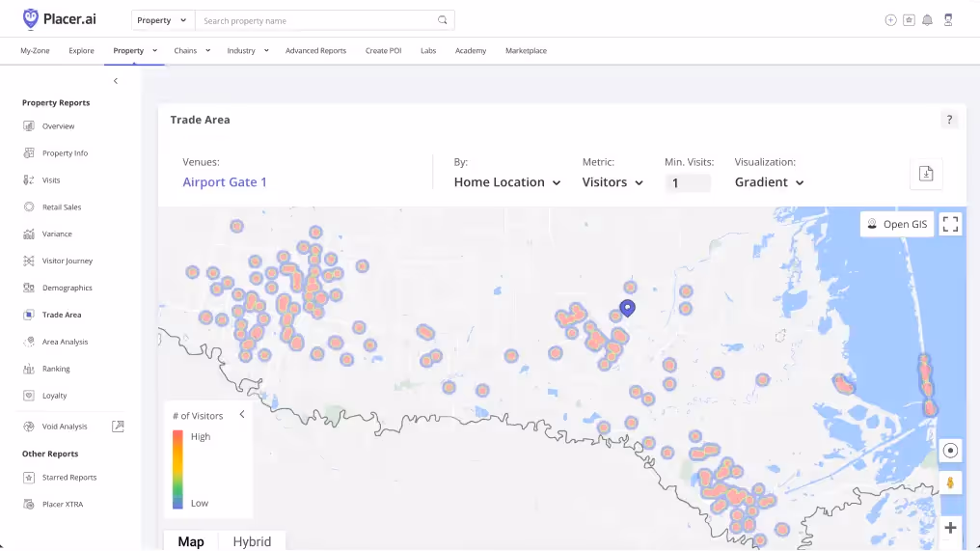Click the Placer.ai owl logo

click(x=30, y=19)
